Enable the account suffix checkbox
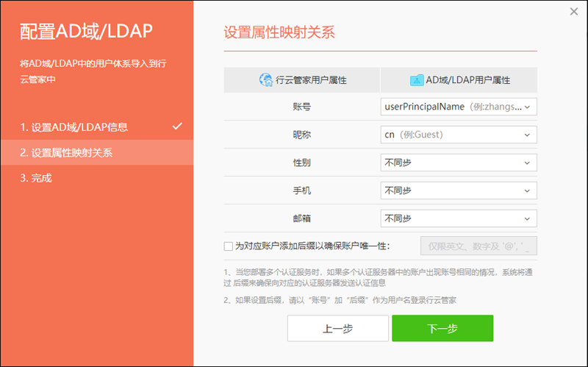The width and height of the screenshot is (588, 367). [x=228, y=246]
